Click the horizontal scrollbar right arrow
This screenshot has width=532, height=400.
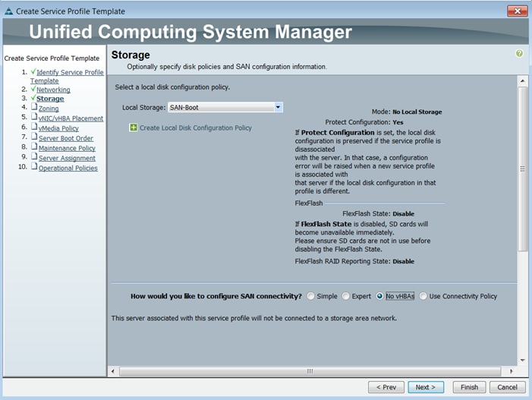[511, 371]
